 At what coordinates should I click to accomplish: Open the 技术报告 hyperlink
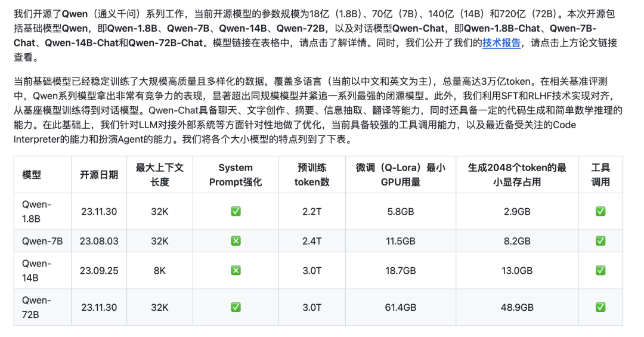(501, 43)
